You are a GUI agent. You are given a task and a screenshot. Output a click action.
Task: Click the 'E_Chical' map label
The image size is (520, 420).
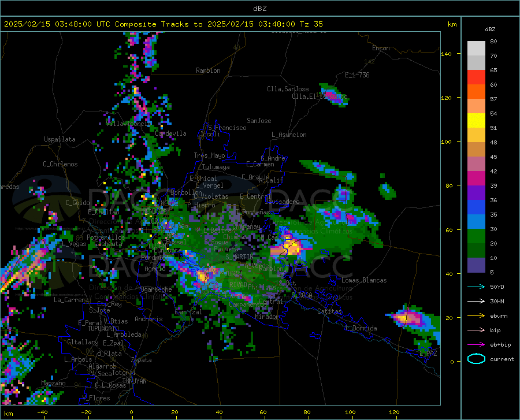point(203,179)
